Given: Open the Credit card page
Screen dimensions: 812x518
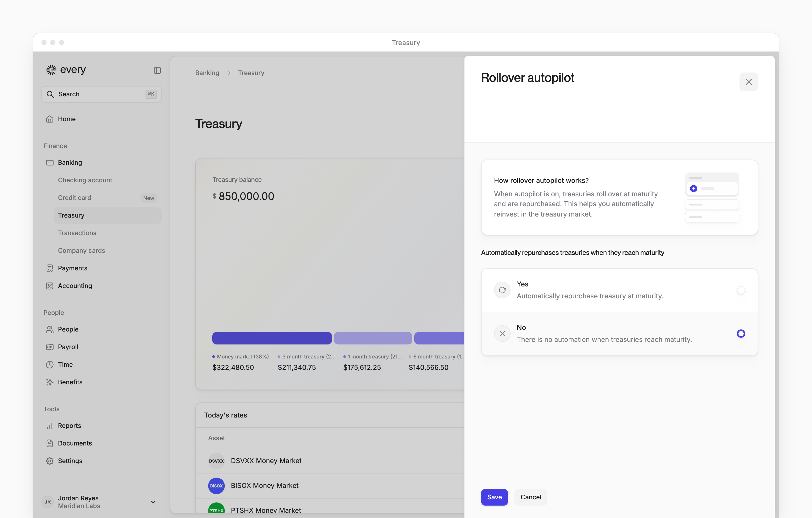Looking at the screenshot, I should [x=107, y=198].
